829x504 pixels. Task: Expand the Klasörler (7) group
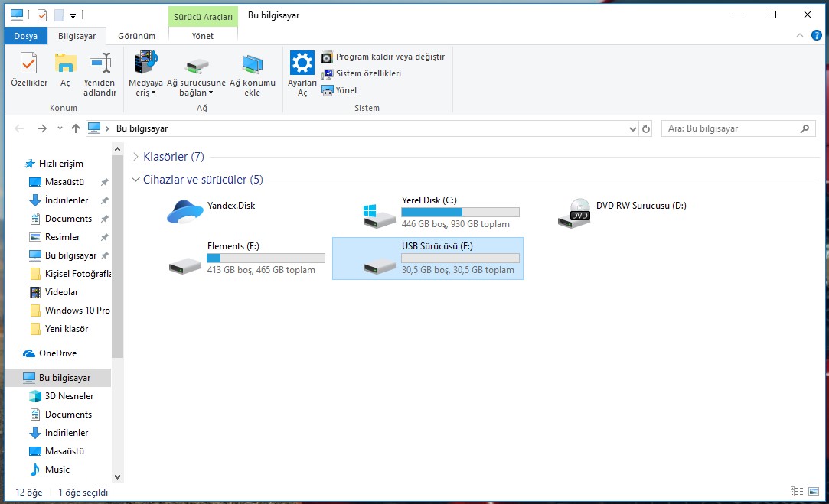point(135,157)
